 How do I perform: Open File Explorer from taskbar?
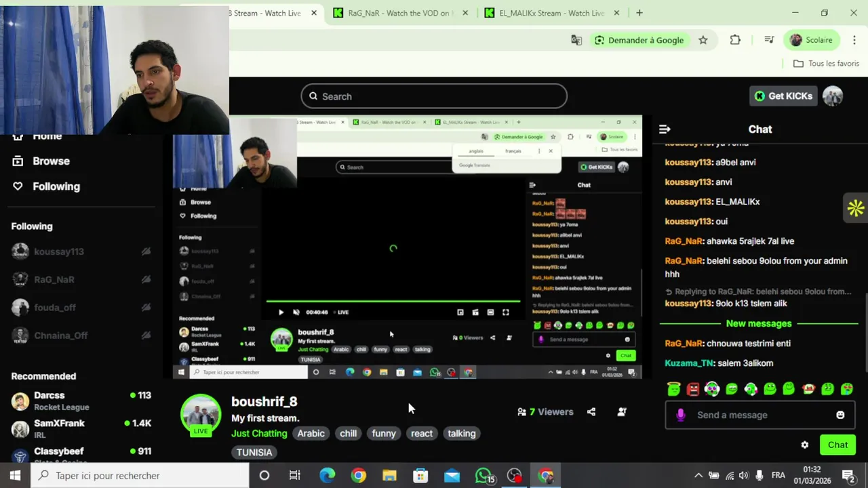click(389, 475)
